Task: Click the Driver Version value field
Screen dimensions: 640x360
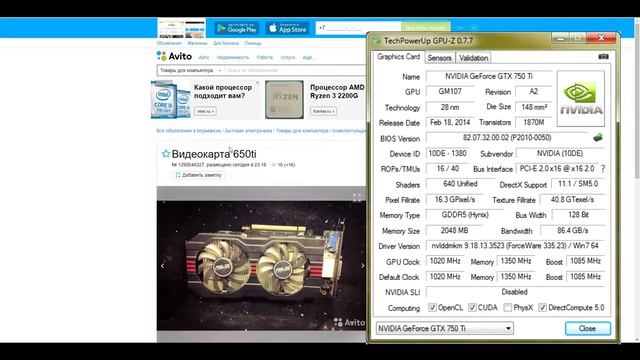Action: pos(516,246)
